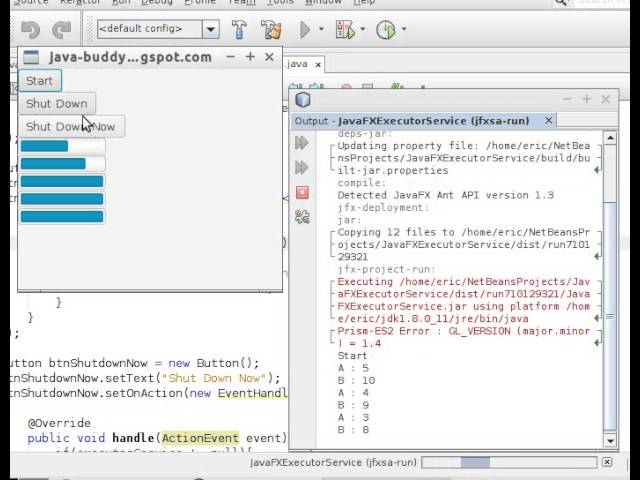Open the Tools menu
The height and width of the screenshot is (480, 640).
280,2
